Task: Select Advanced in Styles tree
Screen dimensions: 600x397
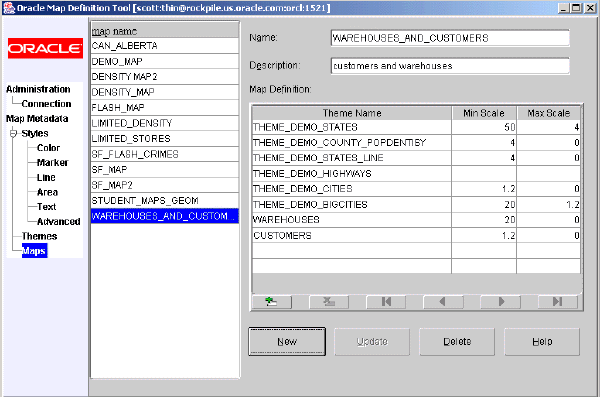Action: pos(59,221)
